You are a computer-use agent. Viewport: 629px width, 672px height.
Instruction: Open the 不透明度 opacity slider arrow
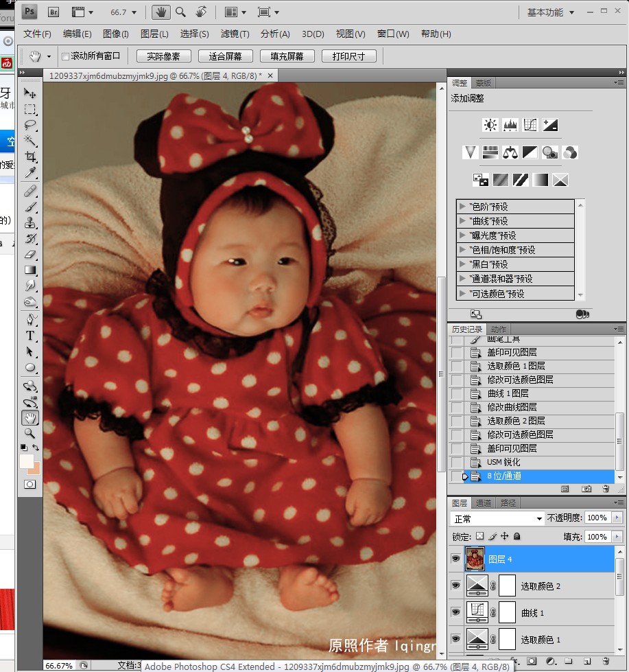617,518
